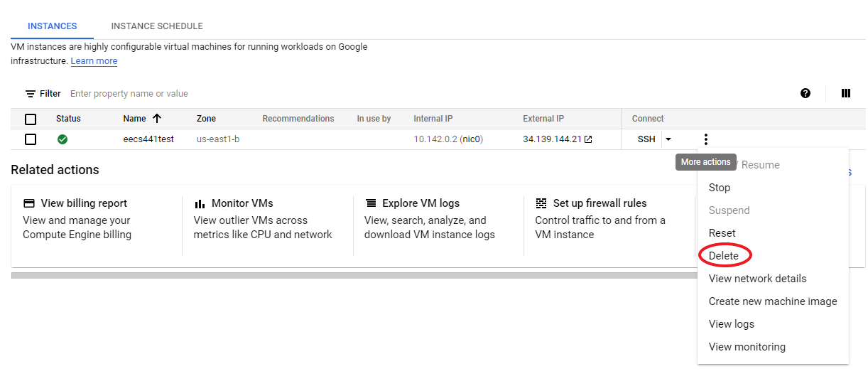Check the eecs441test instance checkbox
The width and height of the screenshot is (868, 391).
click(31, 139)
